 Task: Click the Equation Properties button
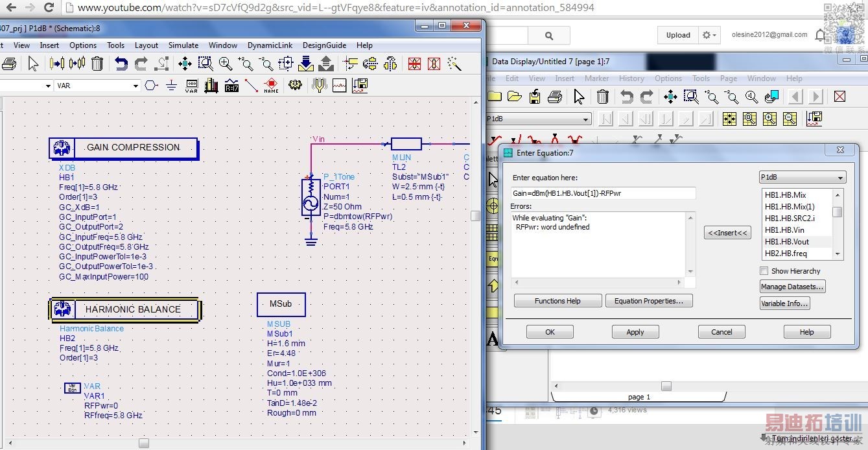click(649, 301)
